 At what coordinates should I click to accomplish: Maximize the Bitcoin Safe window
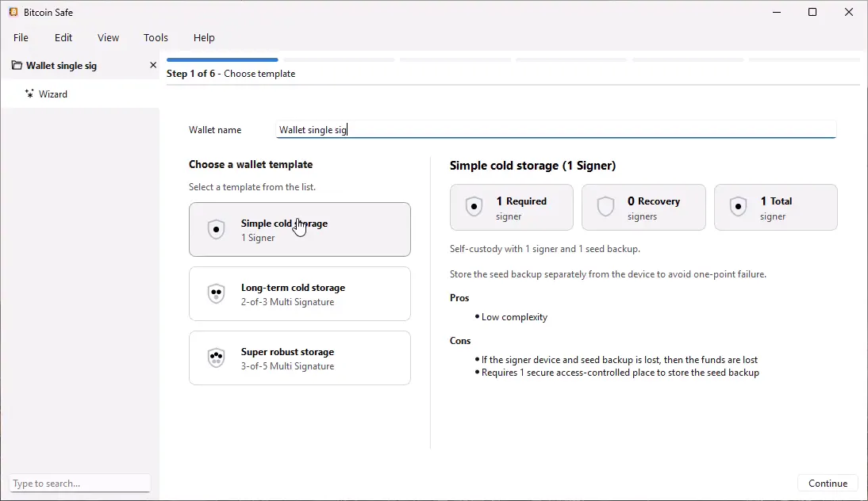[812, 12]
